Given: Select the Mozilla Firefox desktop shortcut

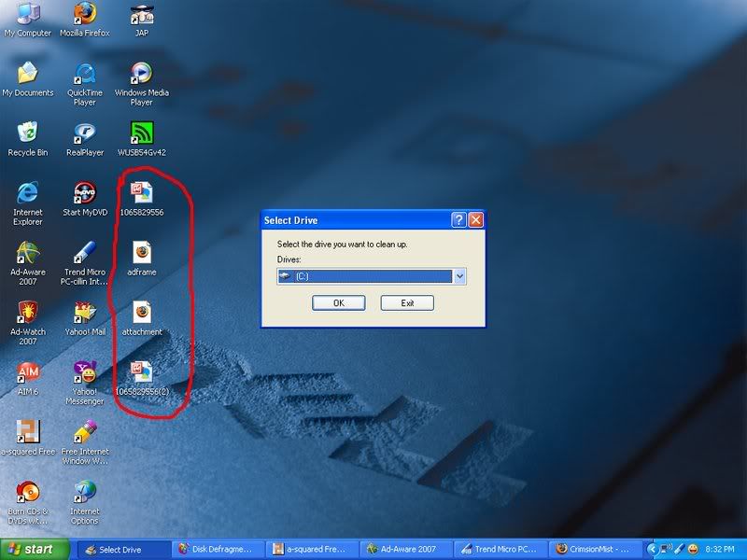Looking at the screenshot, I should [x=85, y=20].
